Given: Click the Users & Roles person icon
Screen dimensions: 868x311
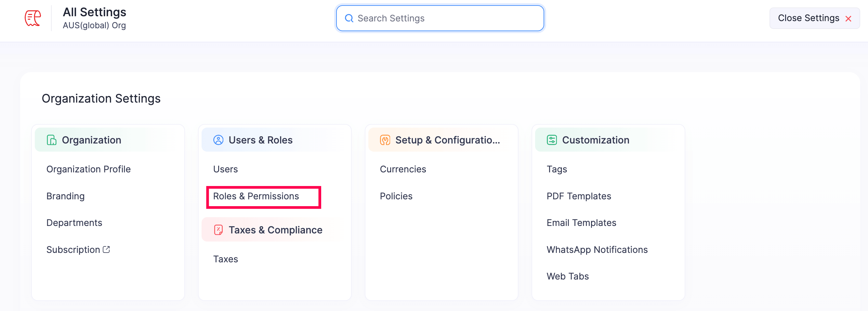Looking at the screenshot, I should (x=218, y=140).
